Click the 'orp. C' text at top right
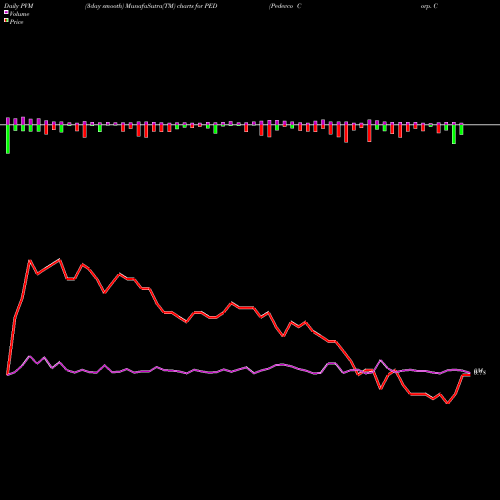This screenshot has width=500, height=500. 429,6
